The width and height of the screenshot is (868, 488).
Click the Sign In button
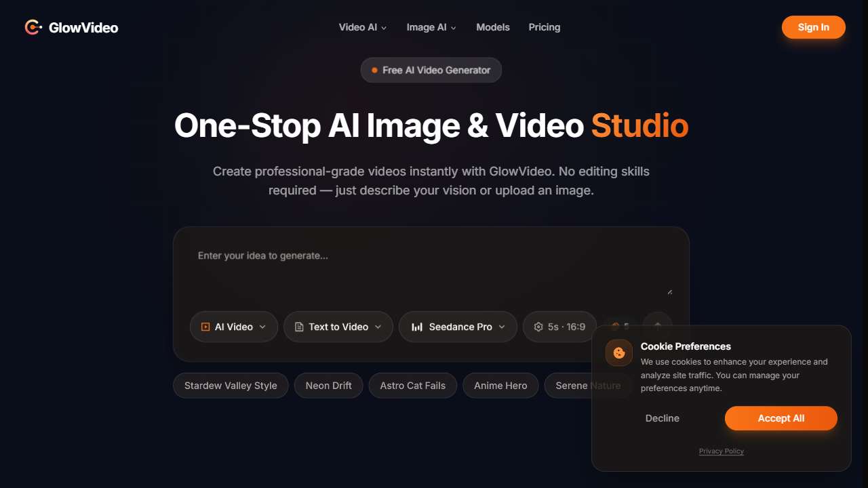point(813,27)
